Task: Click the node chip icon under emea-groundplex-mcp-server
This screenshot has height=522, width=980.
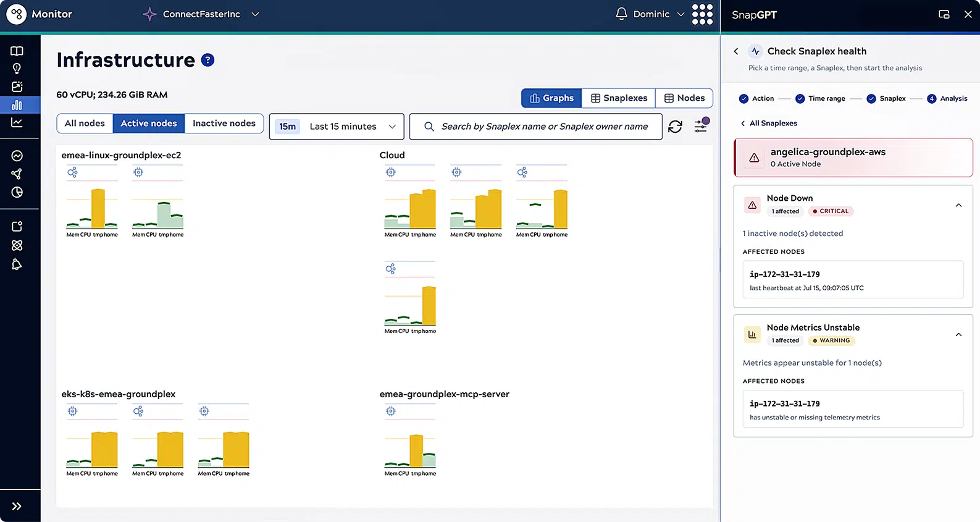Action: pyautogui.click(x=390, y=411)
